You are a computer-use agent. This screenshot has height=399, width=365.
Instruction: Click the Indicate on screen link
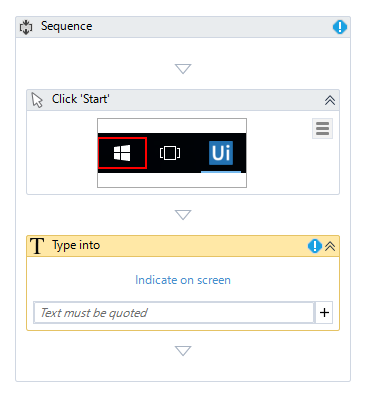[183, 280]
